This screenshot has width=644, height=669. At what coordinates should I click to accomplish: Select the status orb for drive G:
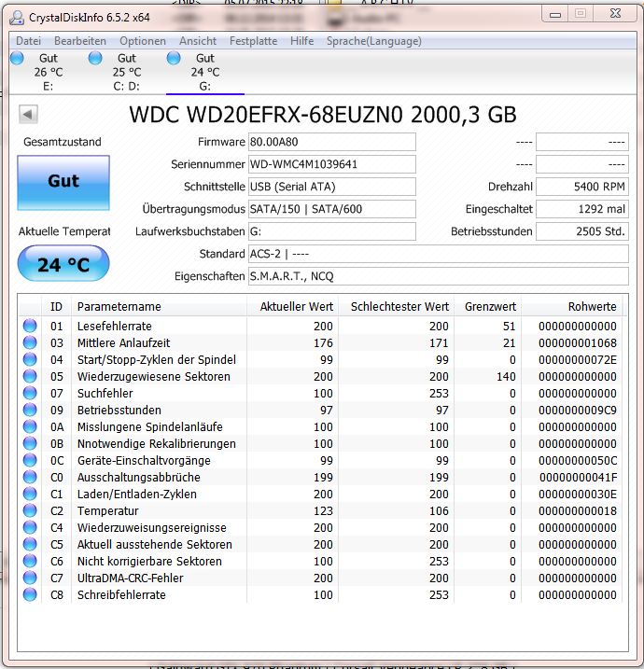tap(174, 58)
